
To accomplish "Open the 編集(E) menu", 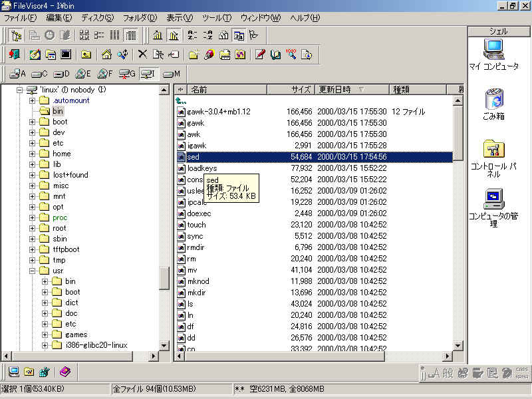I will click(59, 18).
